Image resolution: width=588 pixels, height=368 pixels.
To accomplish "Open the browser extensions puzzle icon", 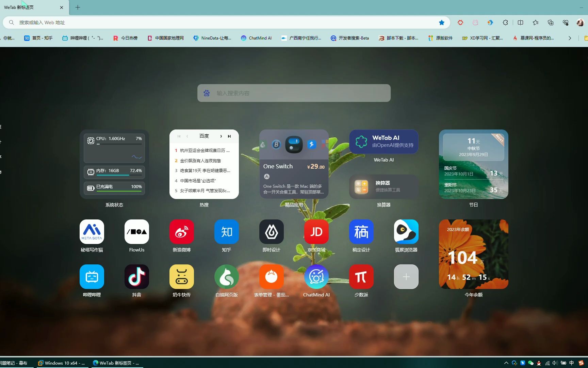I will [505, 22].
